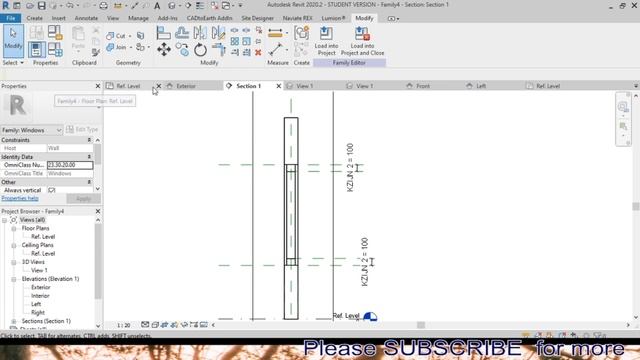This screenshot has height=360, width=640.
Task: Select Right elevation in Project Browser
Action: [38, 313]
